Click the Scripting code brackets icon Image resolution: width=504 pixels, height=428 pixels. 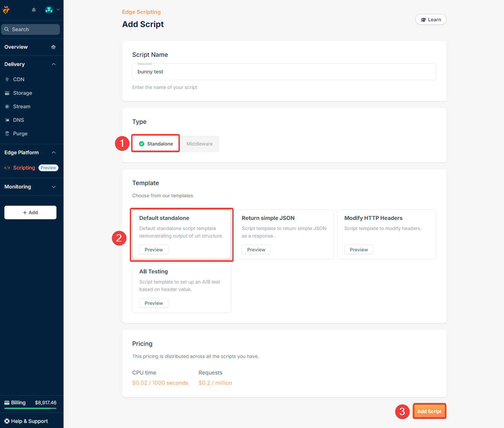tap(7, 168)
